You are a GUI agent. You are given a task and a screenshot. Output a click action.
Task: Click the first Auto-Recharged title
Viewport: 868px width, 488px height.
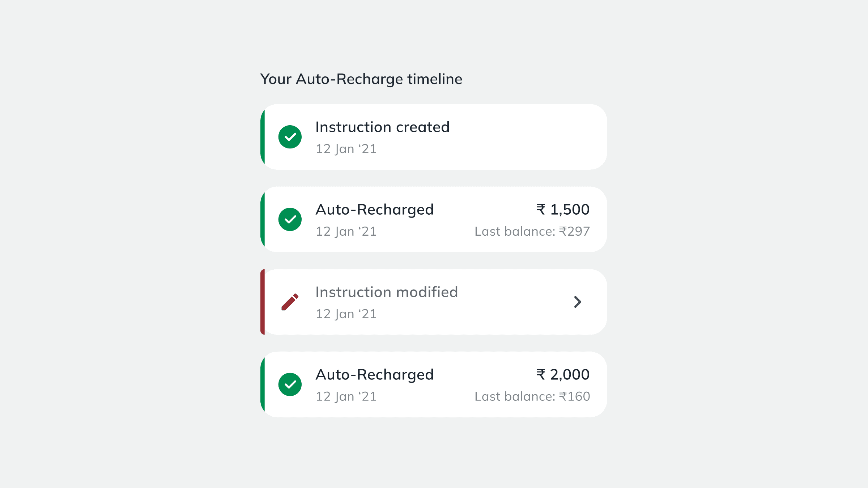374,210
